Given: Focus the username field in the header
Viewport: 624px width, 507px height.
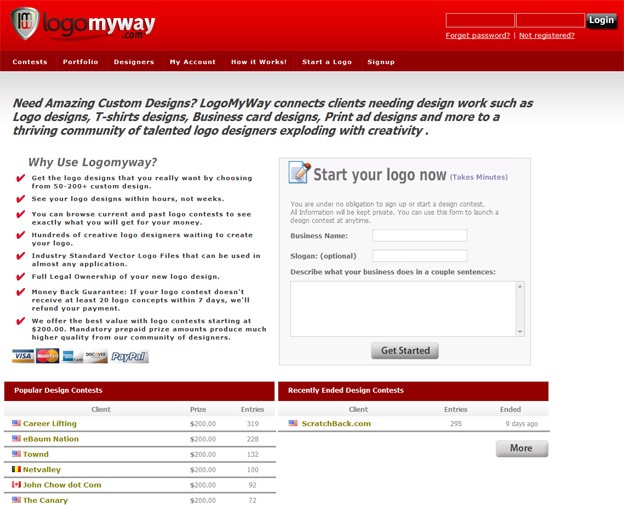Looking at the screenshot, I should click(480, 20).
